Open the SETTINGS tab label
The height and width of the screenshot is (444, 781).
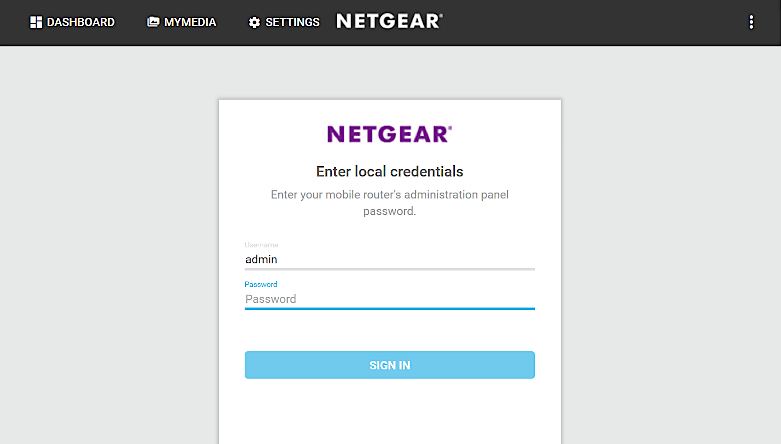click(292, 22)
